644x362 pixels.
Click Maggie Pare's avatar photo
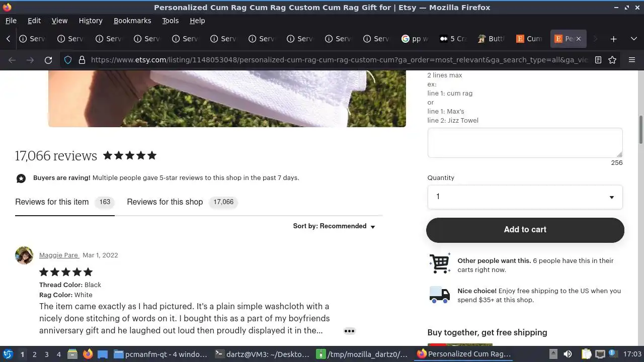point(24,255)
